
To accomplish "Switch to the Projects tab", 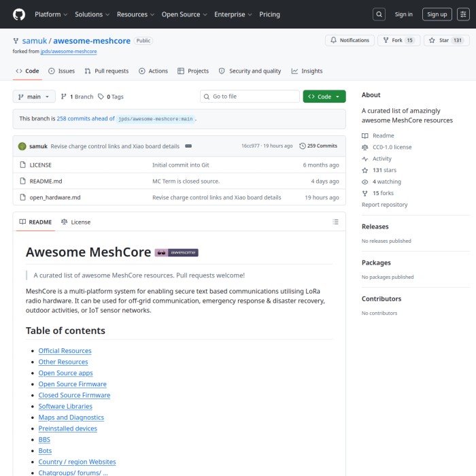I will point(193,71).
